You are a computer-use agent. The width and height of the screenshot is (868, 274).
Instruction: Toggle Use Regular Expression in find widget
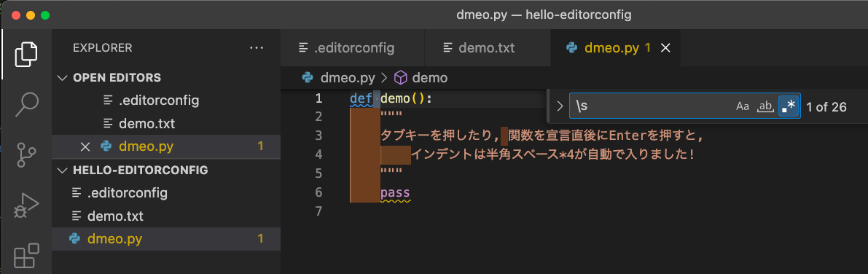point(789,106)
